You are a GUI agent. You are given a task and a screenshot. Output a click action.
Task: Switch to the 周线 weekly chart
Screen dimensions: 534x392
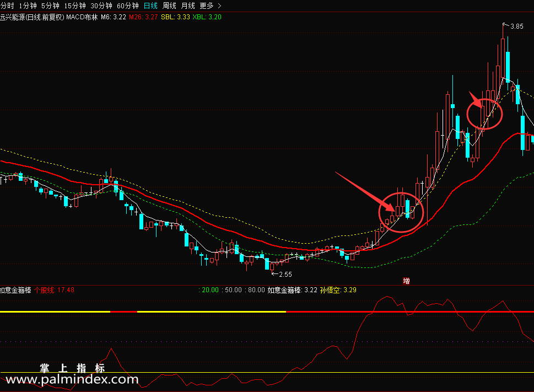pyautogui.click(x=169, y=6)
